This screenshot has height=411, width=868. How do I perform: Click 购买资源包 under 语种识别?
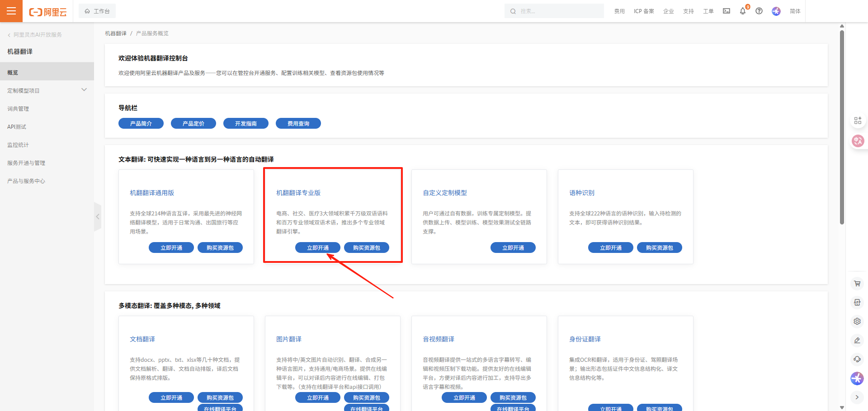point(659,248)
